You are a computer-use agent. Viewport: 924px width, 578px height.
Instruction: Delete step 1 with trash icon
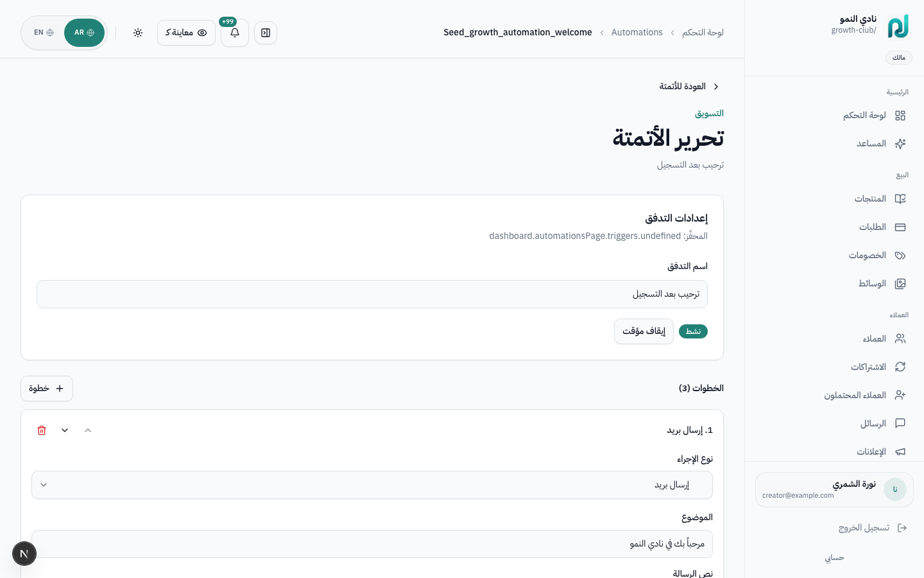tap(42, 430)
